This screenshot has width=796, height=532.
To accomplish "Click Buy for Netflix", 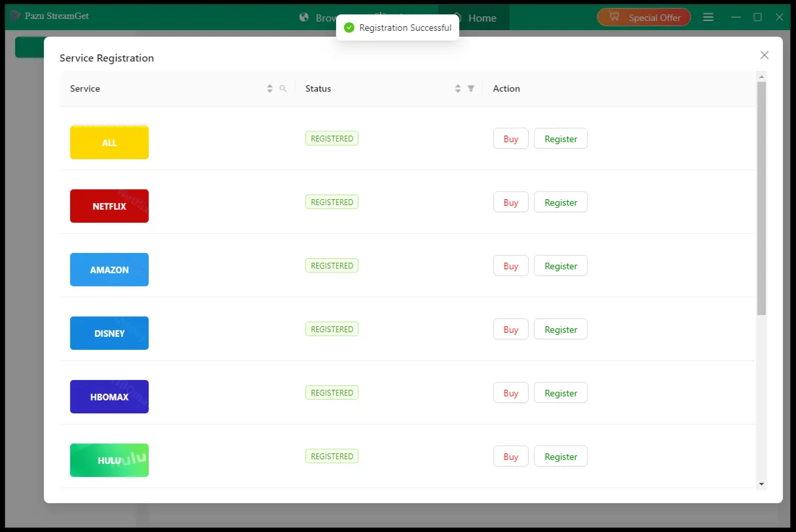I will coord(511,202).
